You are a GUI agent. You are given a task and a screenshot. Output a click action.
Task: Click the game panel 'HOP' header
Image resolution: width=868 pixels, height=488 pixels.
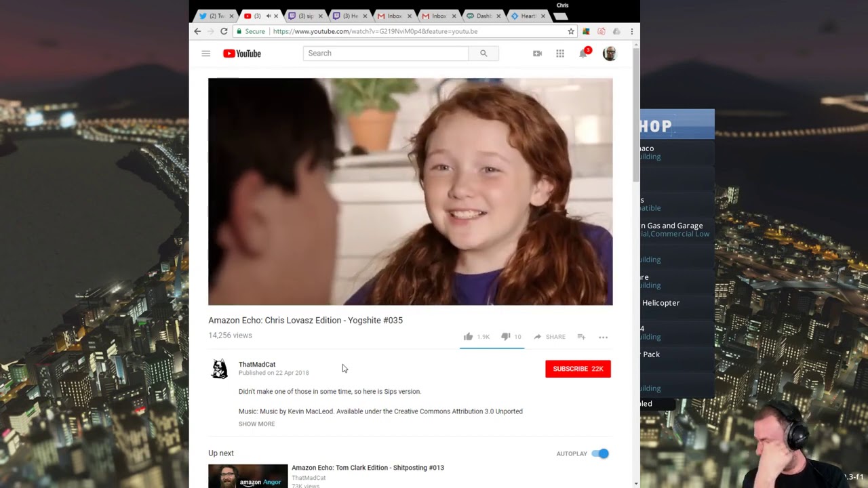677,125
